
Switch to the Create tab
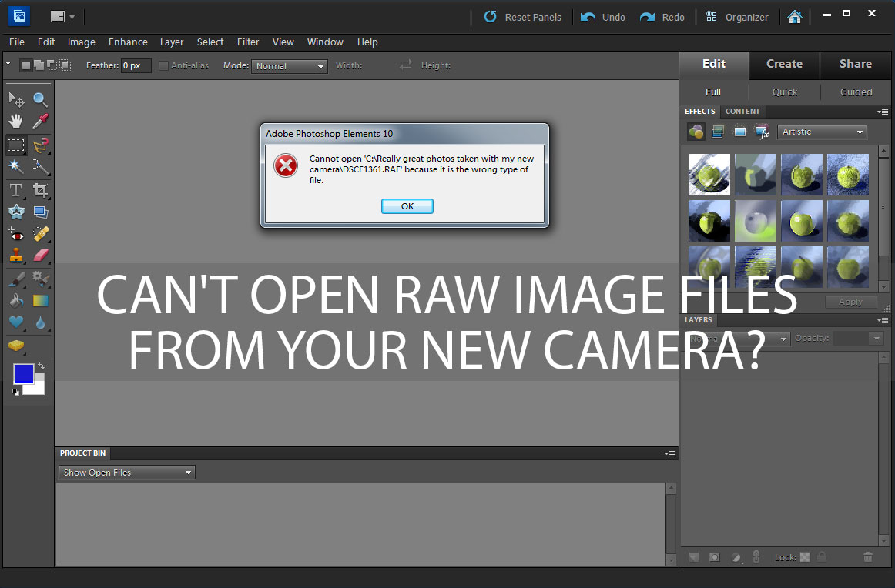(x=784, y=64)
